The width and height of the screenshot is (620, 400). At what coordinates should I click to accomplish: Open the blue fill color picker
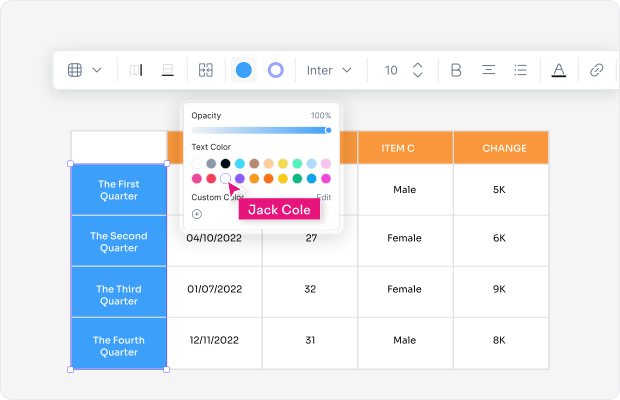pyautogui.click(x=243, y=70)
